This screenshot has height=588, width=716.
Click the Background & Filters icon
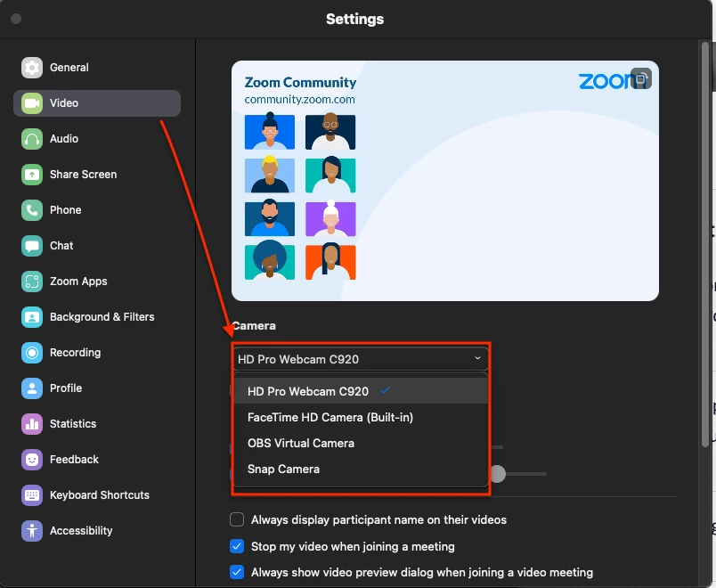[32, 317]
